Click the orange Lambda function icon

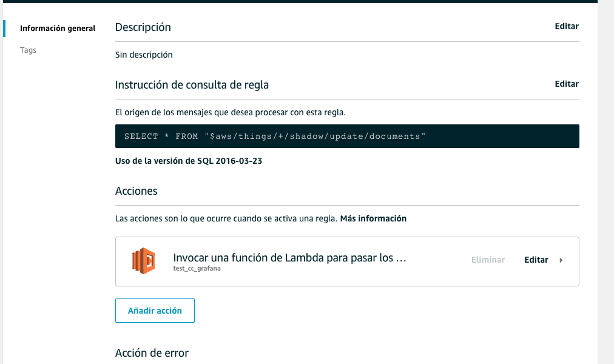(144, 261)
